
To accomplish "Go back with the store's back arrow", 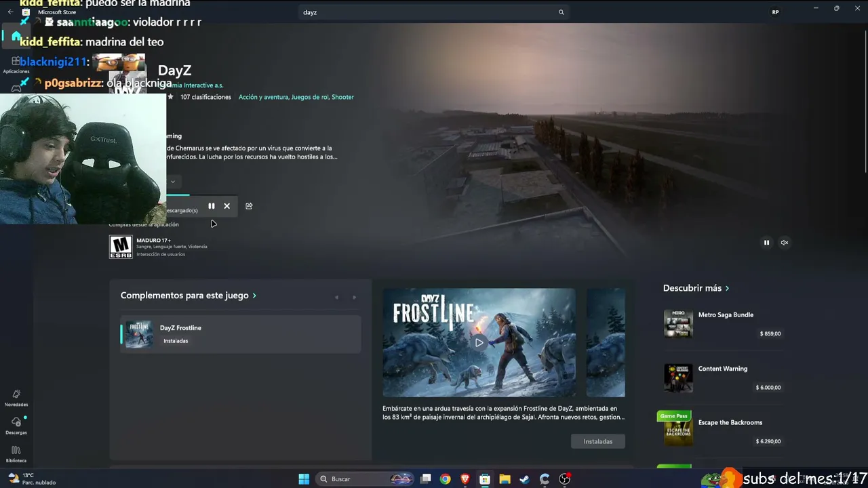I will click(10, 12).
